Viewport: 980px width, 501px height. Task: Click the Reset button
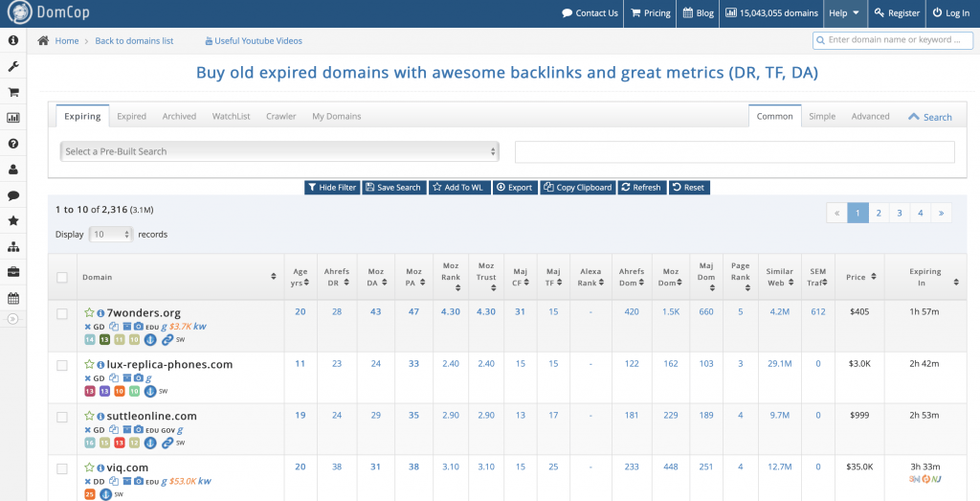(689, 188)
